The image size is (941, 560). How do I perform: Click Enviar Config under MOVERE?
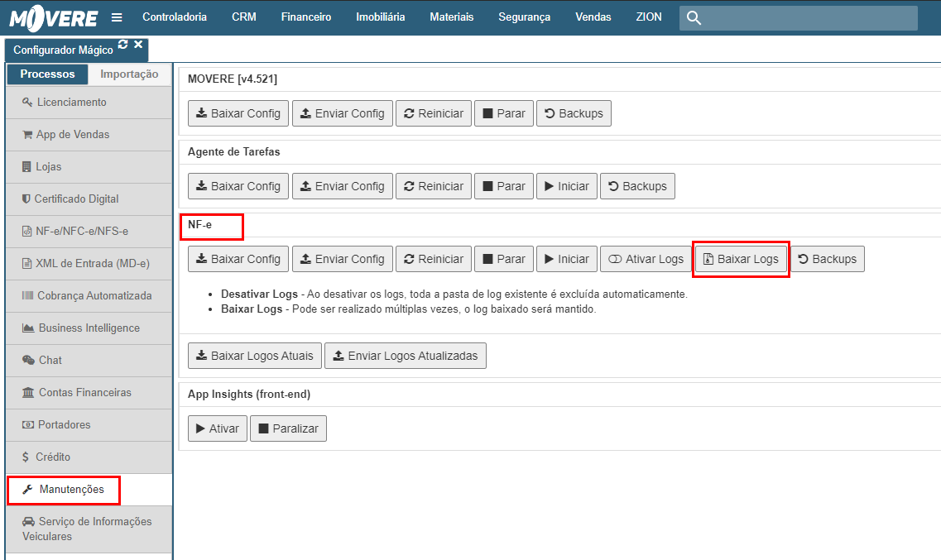click(x=343, y=113)
